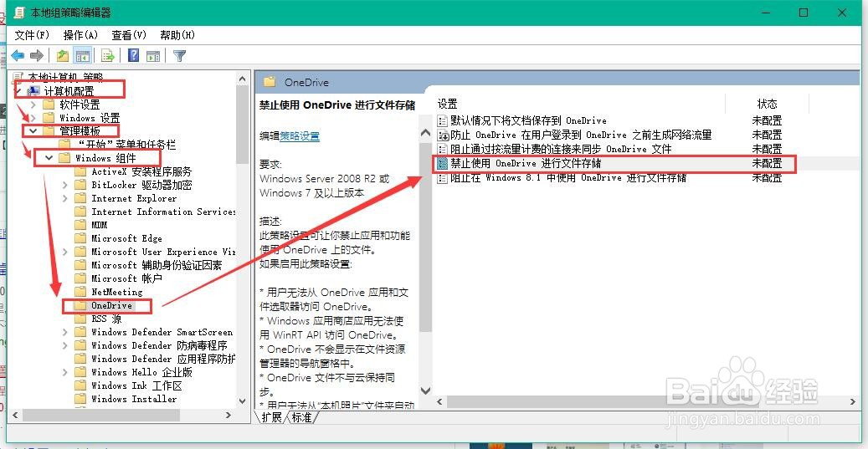Click the Help question mark toolbar icon
This screenshot has width=868, height=449.
133,55
